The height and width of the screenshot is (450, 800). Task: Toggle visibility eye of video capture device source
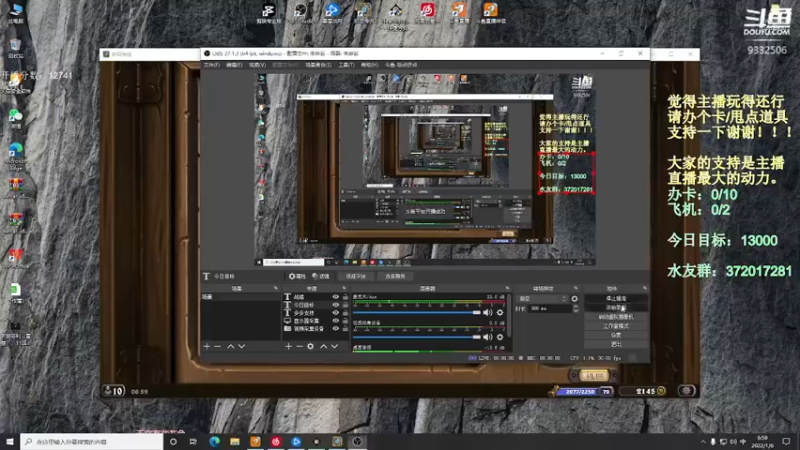336,329
